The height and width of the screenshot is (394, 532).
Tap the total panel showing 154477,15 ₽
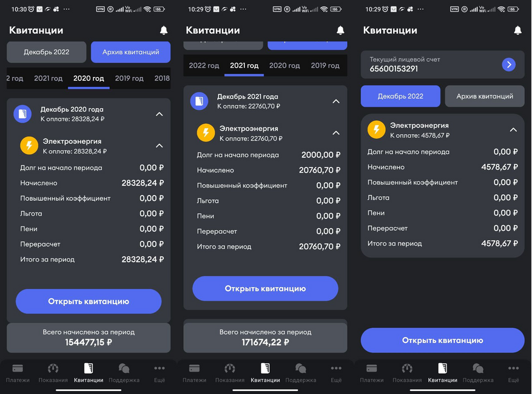(89, 338)
